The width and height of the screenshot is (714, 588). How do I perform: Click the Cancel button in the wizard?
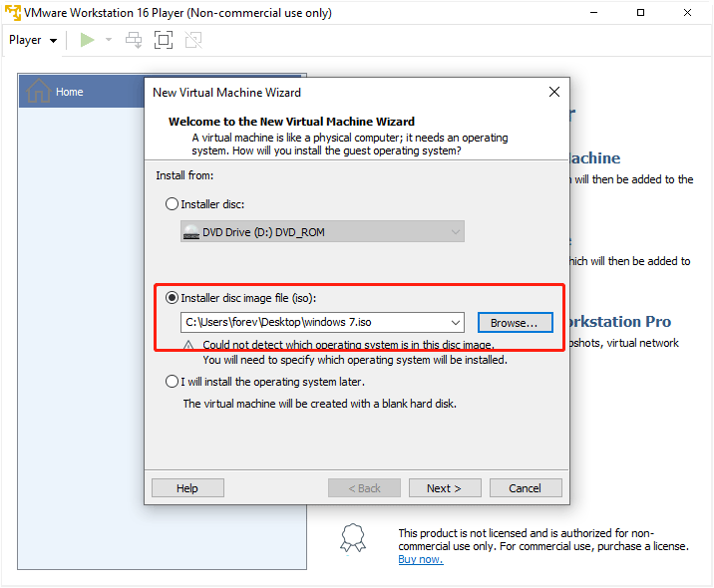click(526, 488)
